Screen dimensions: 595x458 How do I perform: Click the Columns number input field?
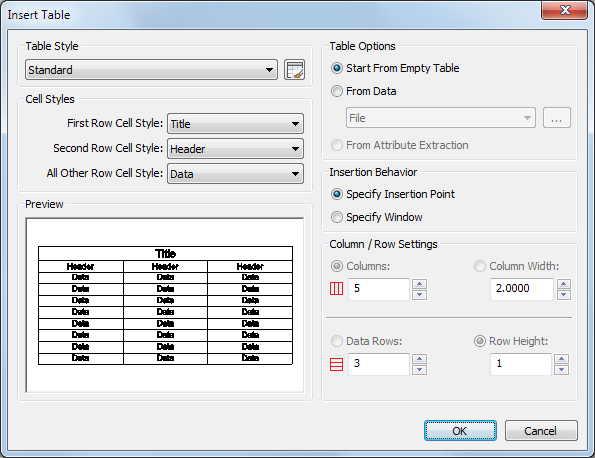[x=379, y=289]
